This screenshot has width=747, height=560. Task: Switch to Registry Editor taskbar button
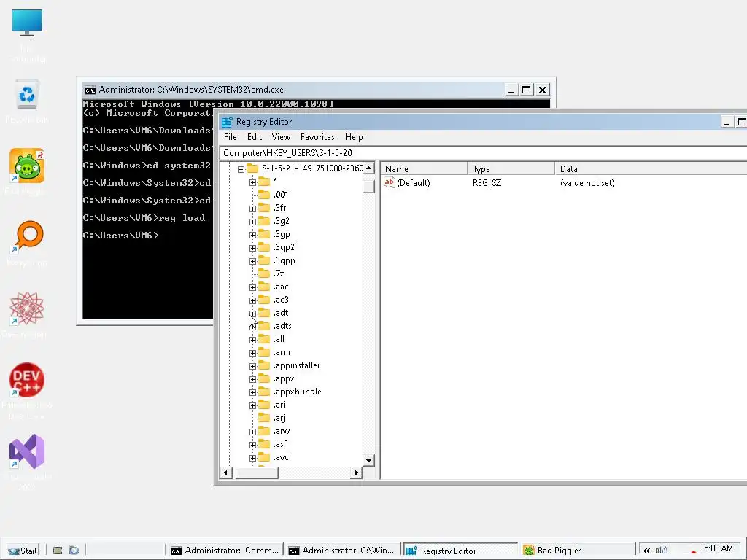coord(460,551)
